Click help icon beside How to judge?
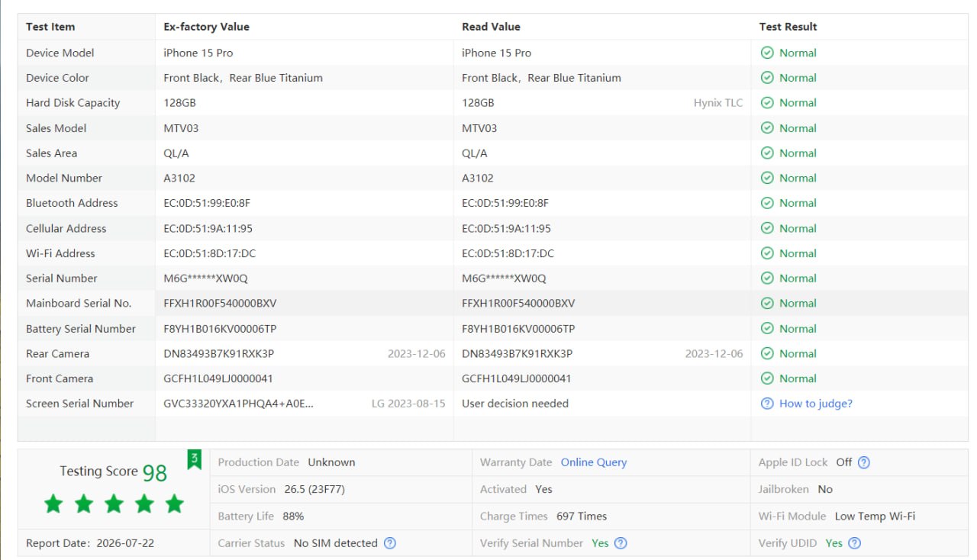This screenshot has width=977, height=560. pos(767,404)
